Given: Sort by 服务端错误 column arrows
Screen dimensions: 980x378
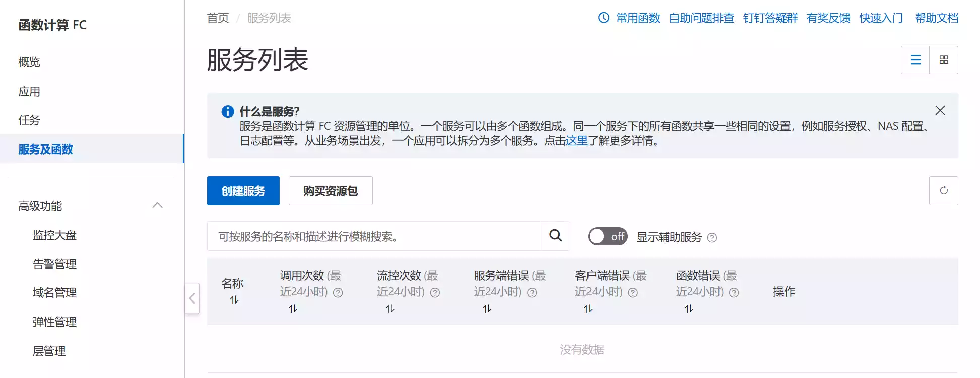Looking at the screenshot, I should (487, 309).
